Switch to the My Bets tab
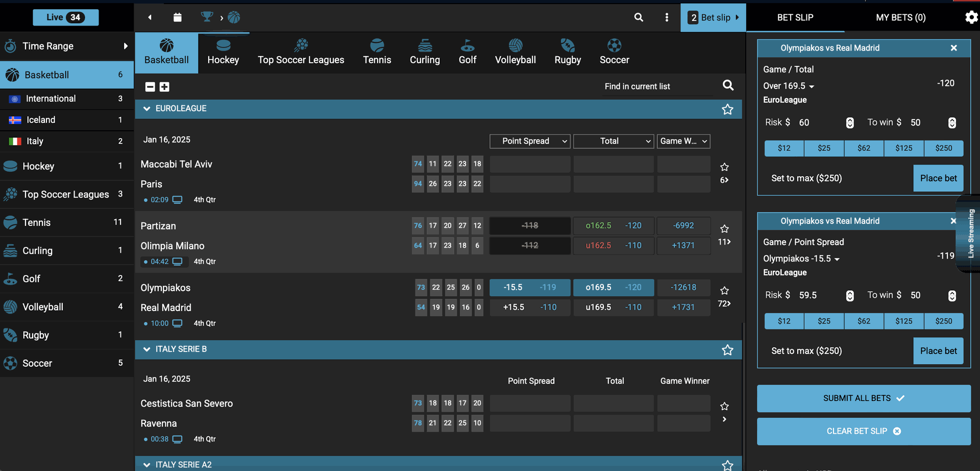Image resolution: width=980 pixels, height=471 pixels. 900,17
